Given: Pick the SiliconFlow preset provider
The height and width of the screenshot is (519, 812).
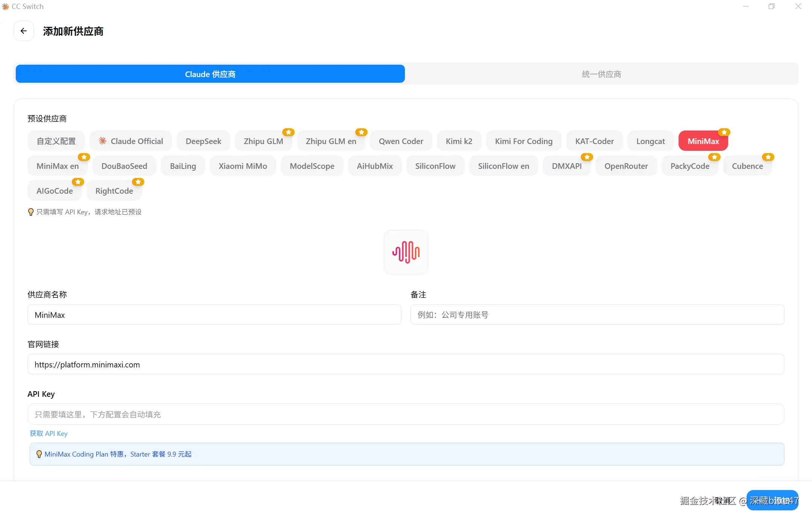Looking at the screenshot, I should tap(435, 166).
